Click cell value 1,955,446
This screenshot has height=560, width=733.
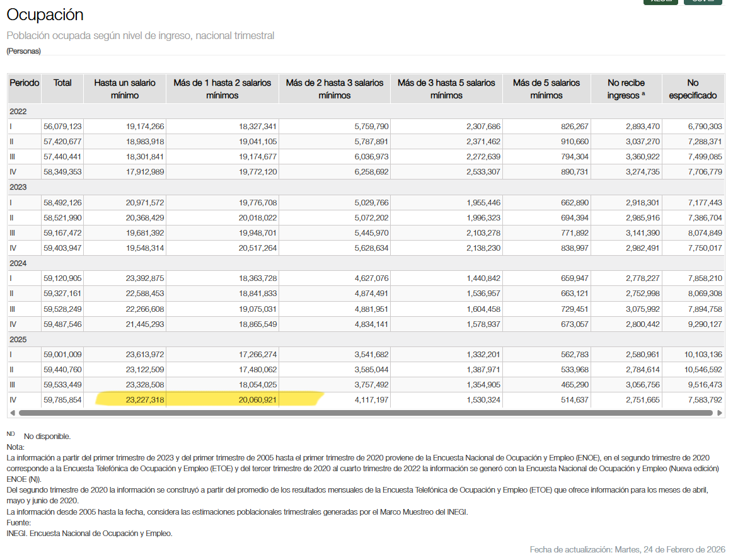pos(483,202)
